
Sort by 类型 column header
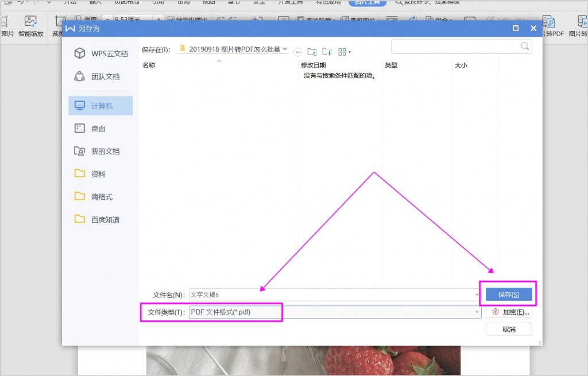click(390, 65)
